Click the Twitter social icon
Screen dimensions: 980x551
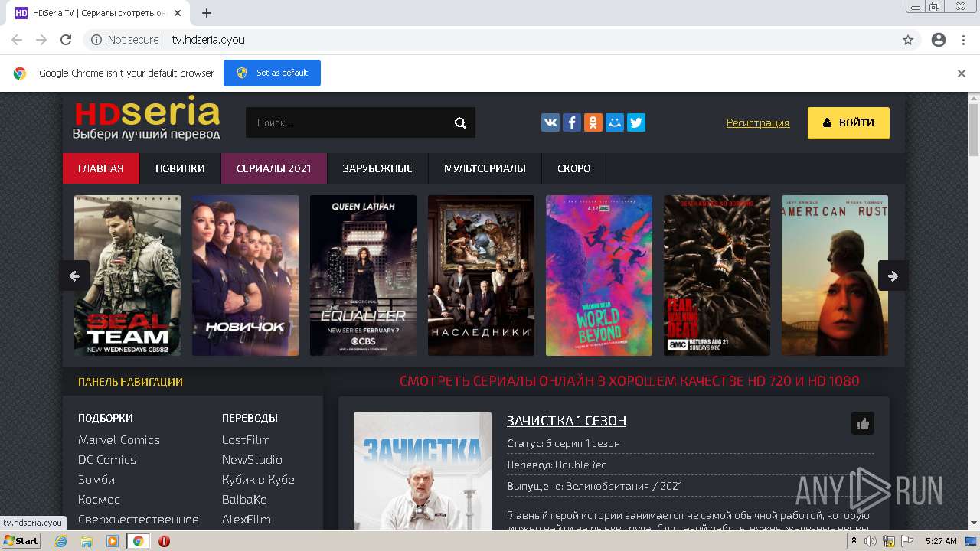click(x=636, y=122)
